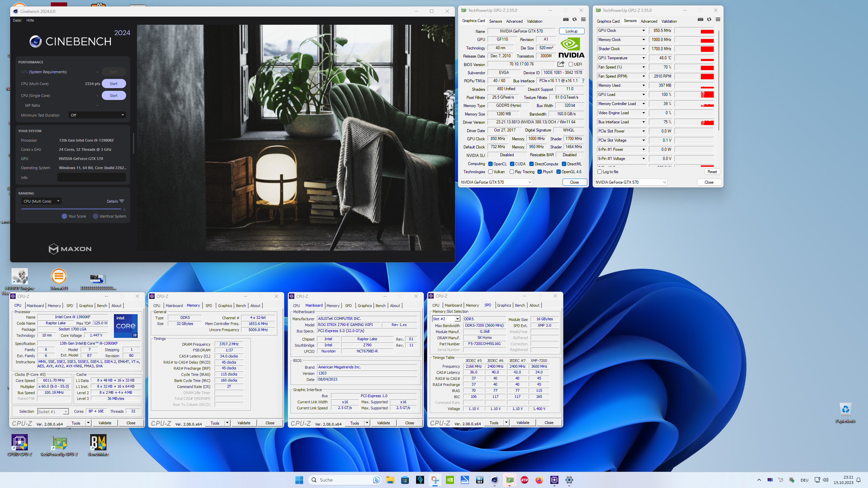Click the BIOS share/export icon in GPU-Z
The image size is (868, 488).
(x=561, y=64)
